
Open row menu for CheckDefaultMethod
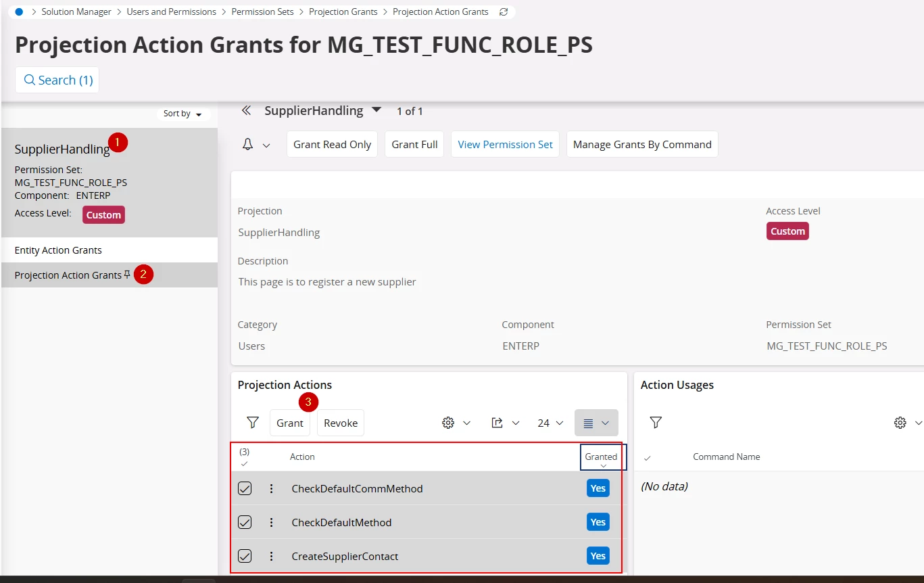coord(272,522)
